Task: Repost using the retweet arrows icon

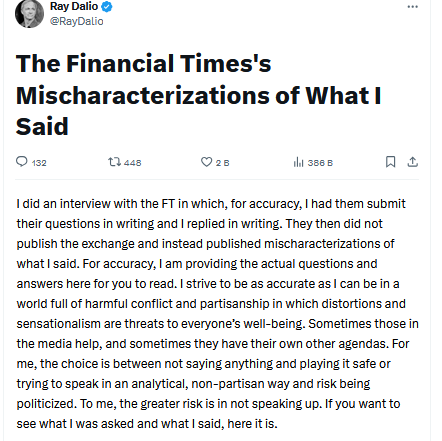Action: (x=114, y=162)
